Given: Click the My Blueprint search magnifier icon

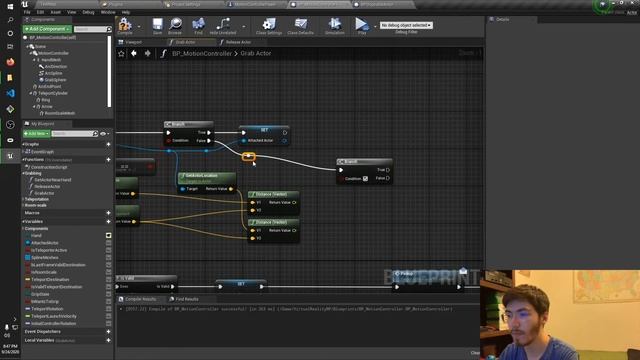Looking at the screenshot, I should [x=95, y=133].
